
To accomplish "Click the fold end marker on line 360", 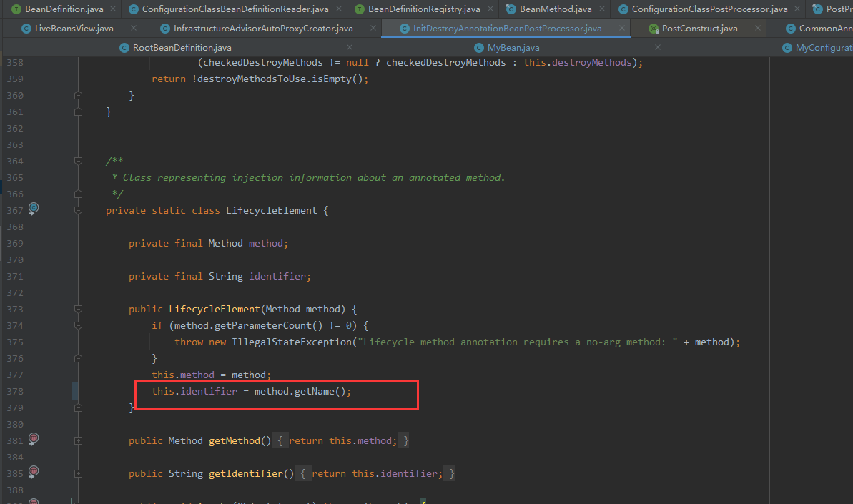I will [x=79, y=95].
